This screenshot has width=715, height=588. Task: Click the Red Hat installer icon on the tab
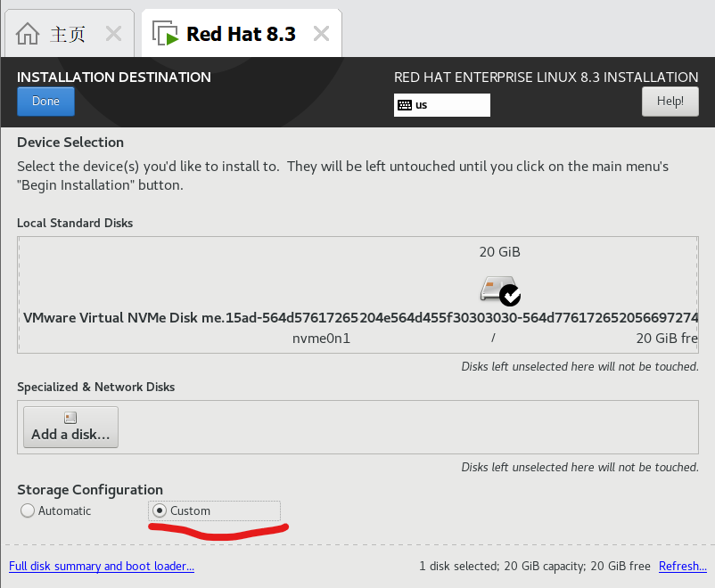(166, 33)
